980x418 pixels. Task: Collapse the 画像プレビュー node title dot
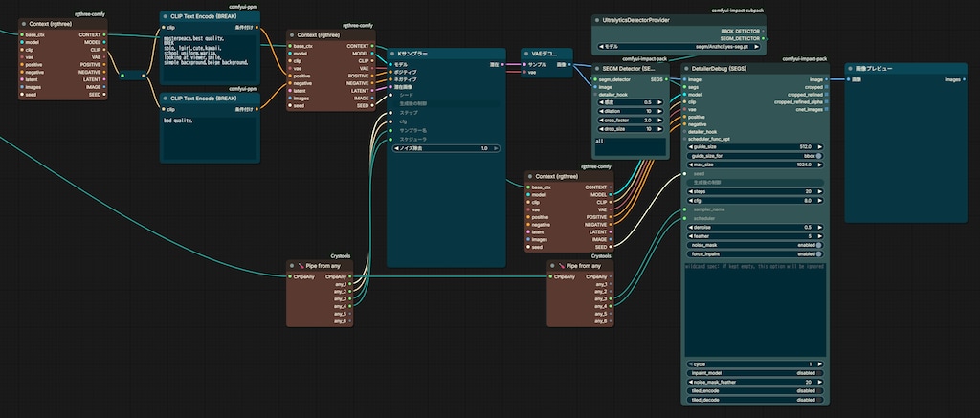(x=851, y=68)
